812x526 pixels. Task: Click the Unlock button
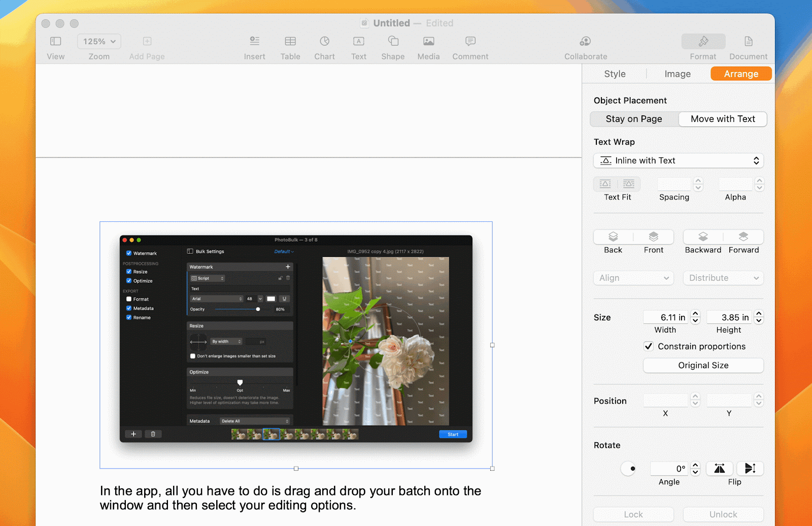tap(723, 514)
